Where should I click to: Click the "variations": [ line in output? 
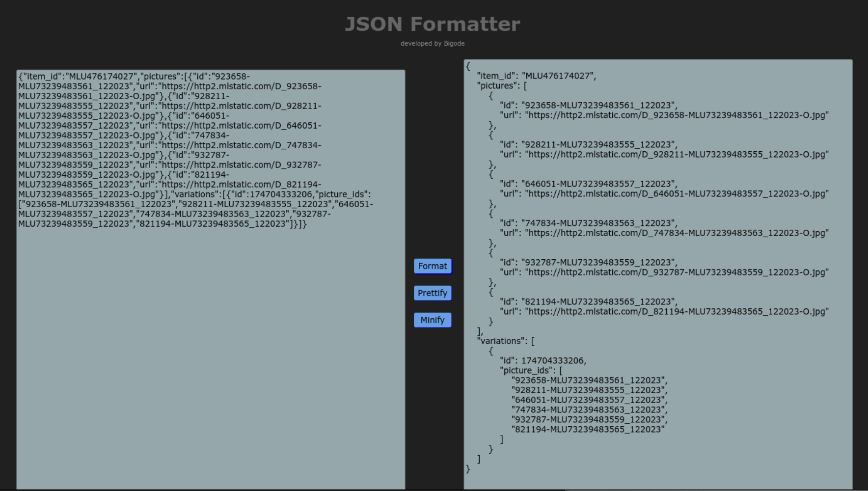tap(506, 341)
